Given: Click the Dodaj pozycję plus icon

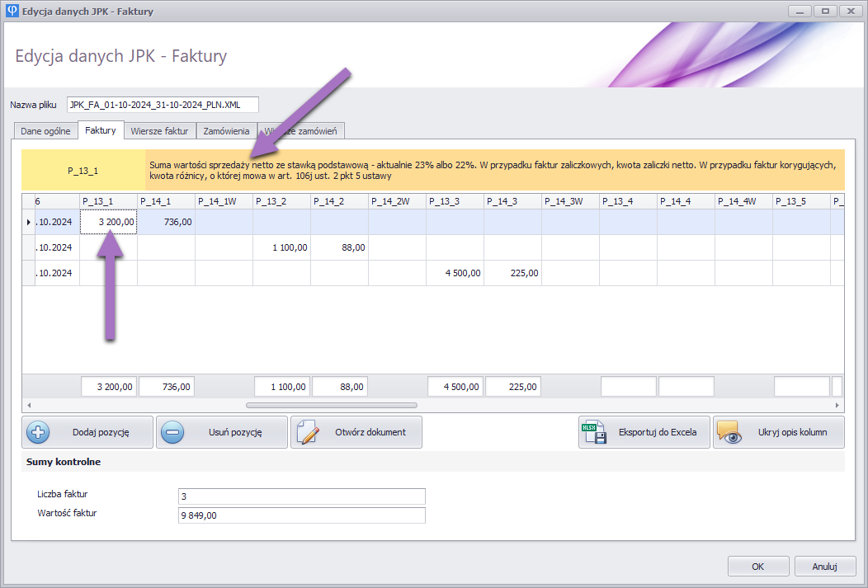Looking at the screenshot, I should tap(39, 432).
